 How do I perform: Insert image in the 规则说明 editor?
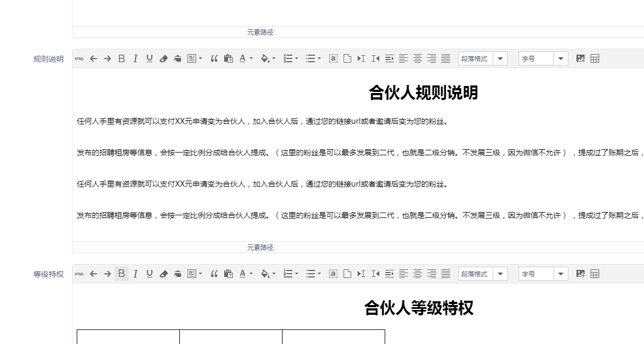coord(581,59)
